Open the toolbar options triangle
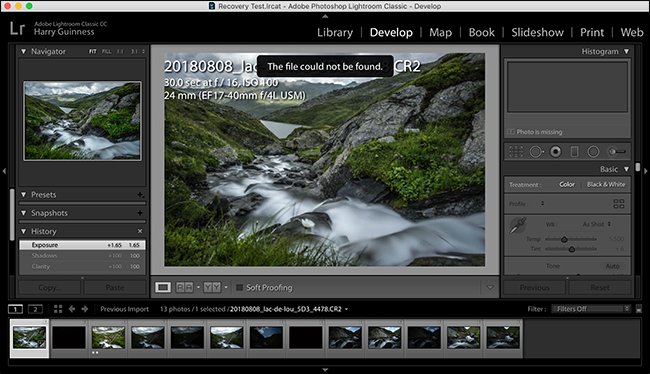Viewport: 650px width, 374px height. (x=490, y=287)
